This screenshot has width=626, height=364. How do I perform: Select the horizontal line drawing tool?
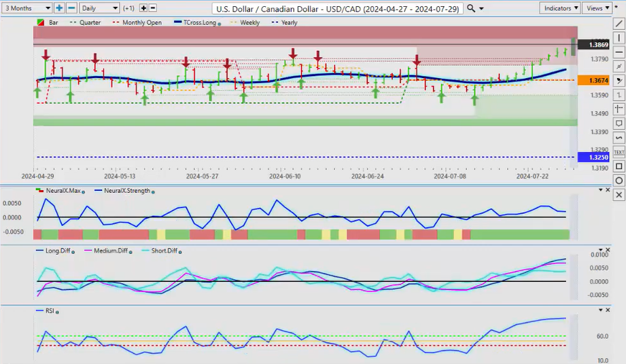[619, 52]
